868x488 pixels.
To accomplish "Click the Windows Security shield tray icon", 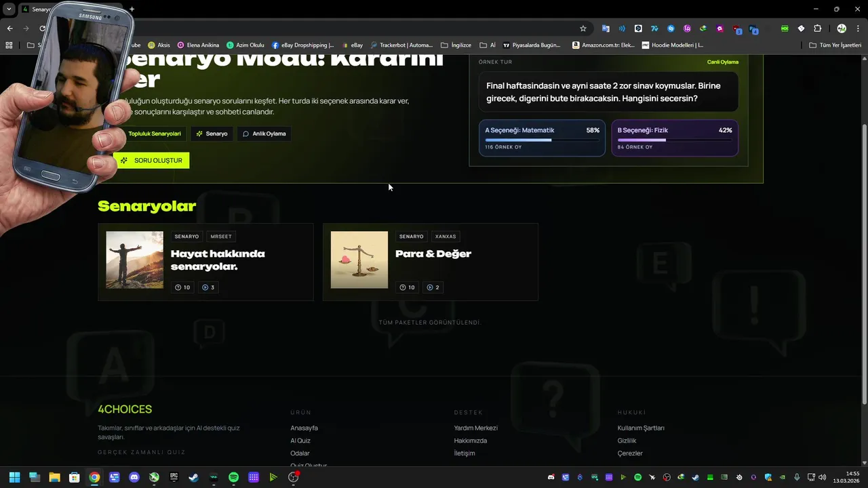I will pos(768,477).
